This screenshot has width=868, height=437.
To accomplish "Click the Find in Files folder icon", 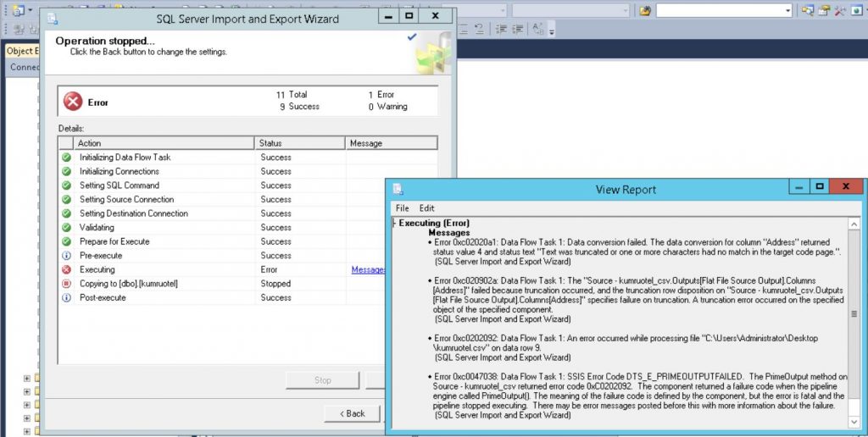I will click(x=645, y=10).
